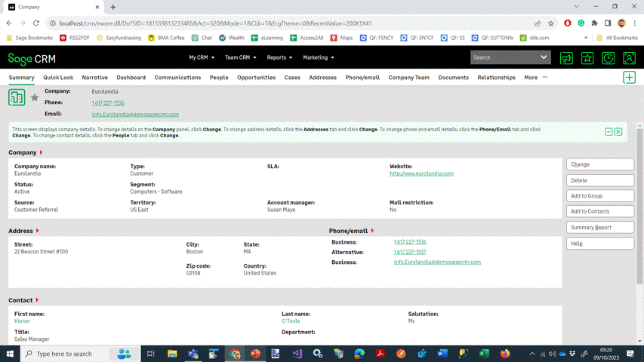Open the My CRM dropdown menu
Viewport: 644px width, 362px height.
coord(202,57)
